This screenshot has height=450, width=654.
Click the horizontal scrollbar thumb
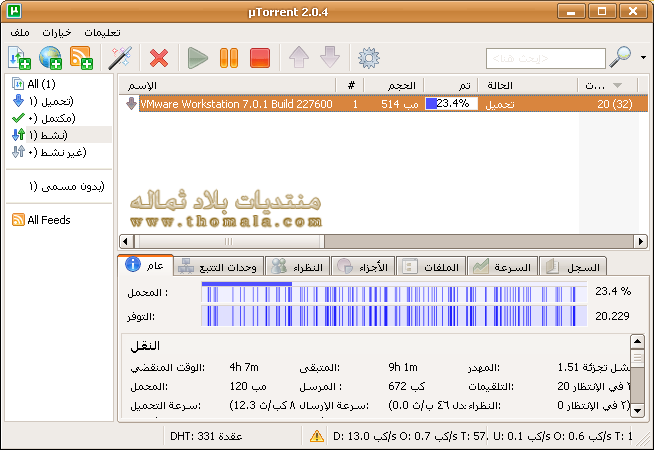coord(229,241)
